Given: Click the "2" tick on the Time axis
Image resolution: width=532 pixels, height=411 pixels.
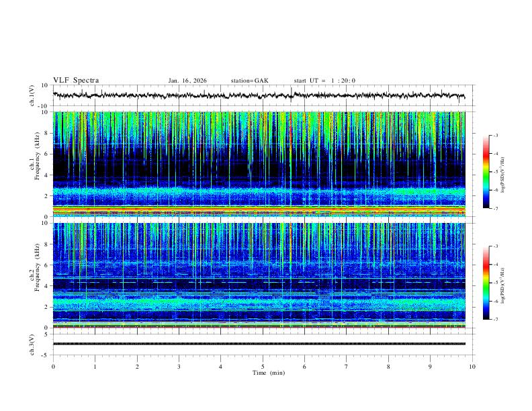Looking at the screenshot, I should coord(137,367).
